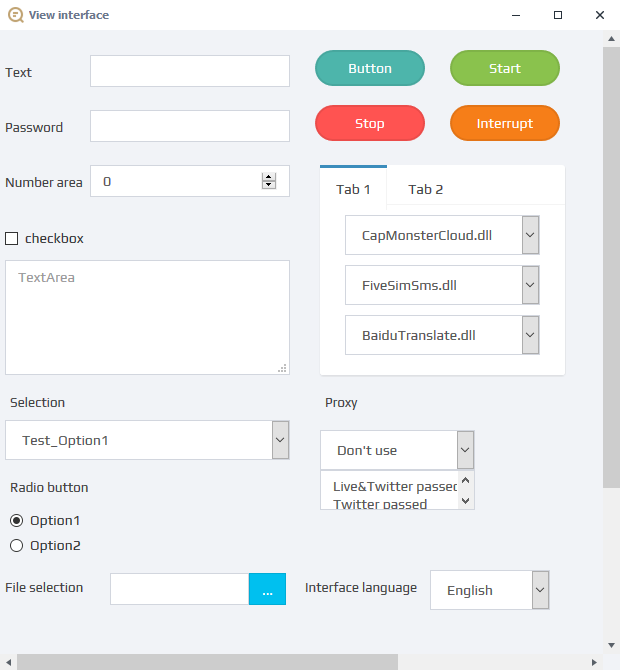This screenshot has width=620, height=670.
Task: Click the teal Button button
Action: click(x=370, y=69)
